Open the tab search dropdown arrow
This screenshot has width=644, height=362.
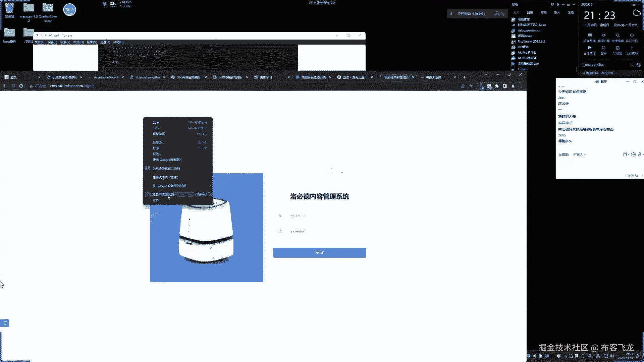(x=486, y=74)
